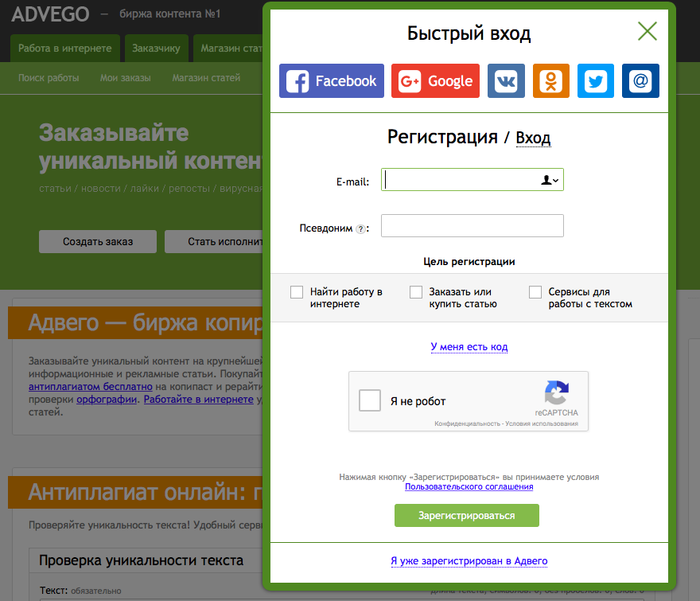Check the Найти работу в интернете option
The image size is (700, 601).
click(x=297, y=292)
